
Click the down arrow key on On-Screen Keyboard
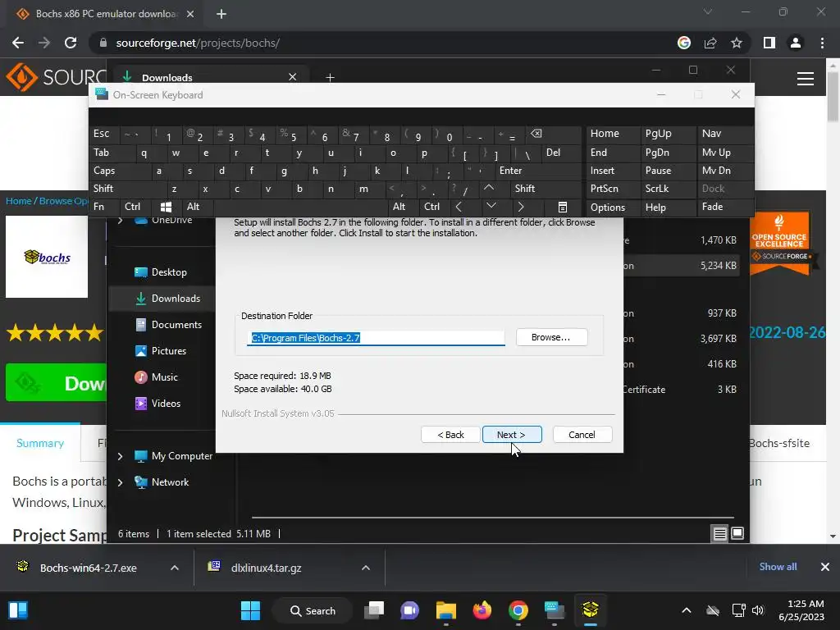pos(491,206)
